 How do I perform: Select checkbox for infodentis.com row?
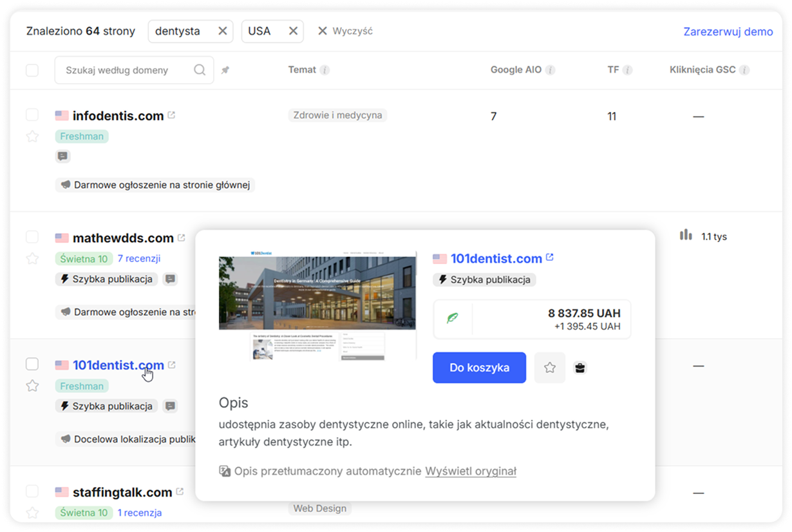pos(32,115)
